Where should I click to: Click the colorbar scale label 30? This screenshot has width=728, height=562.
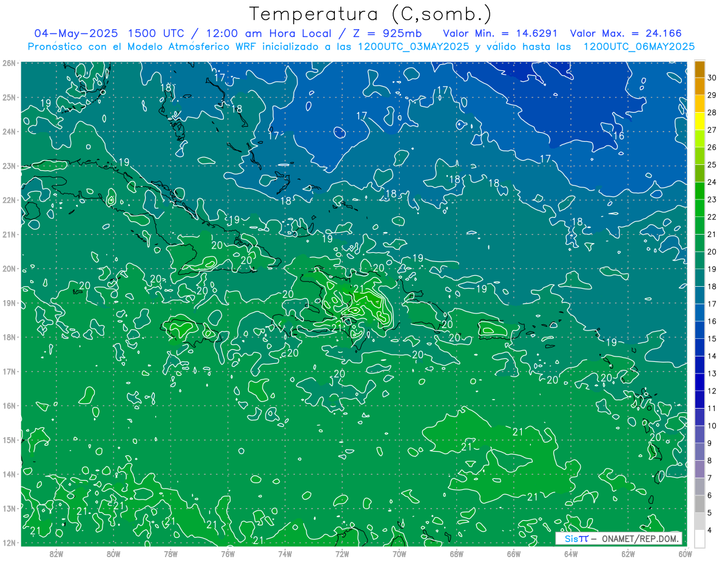click(x=712, y=77)
